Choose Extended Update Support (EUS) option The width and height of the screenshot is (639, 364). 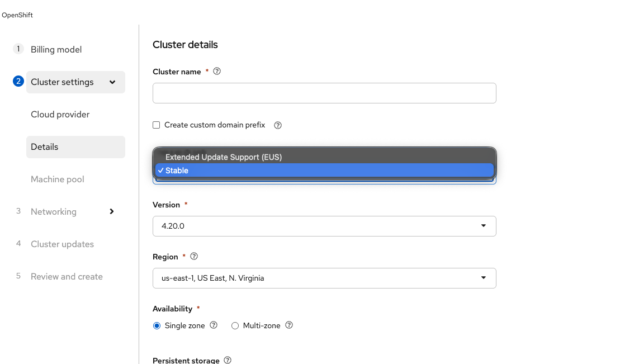coord(224,157)
